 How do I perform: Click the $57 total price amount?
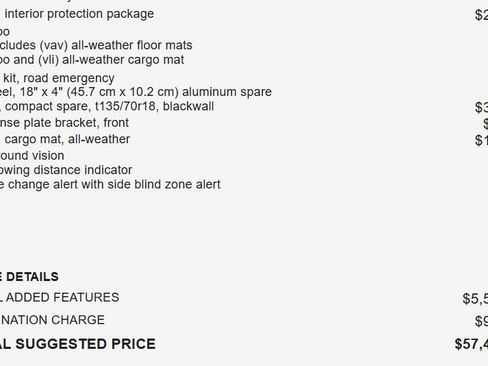click(471, 345)
